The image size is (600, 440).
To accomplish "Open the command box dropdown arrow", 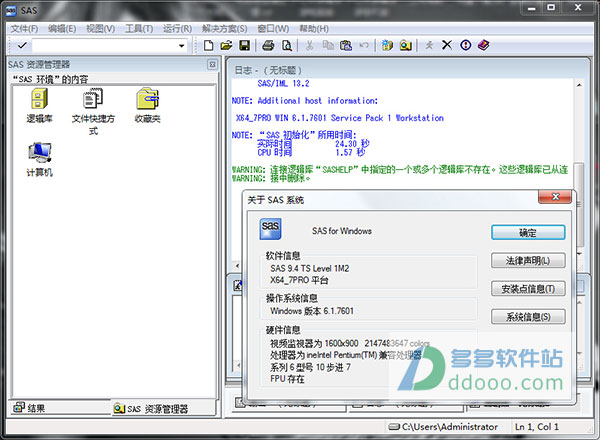I will pyautogui.click(x=181, y=46).
